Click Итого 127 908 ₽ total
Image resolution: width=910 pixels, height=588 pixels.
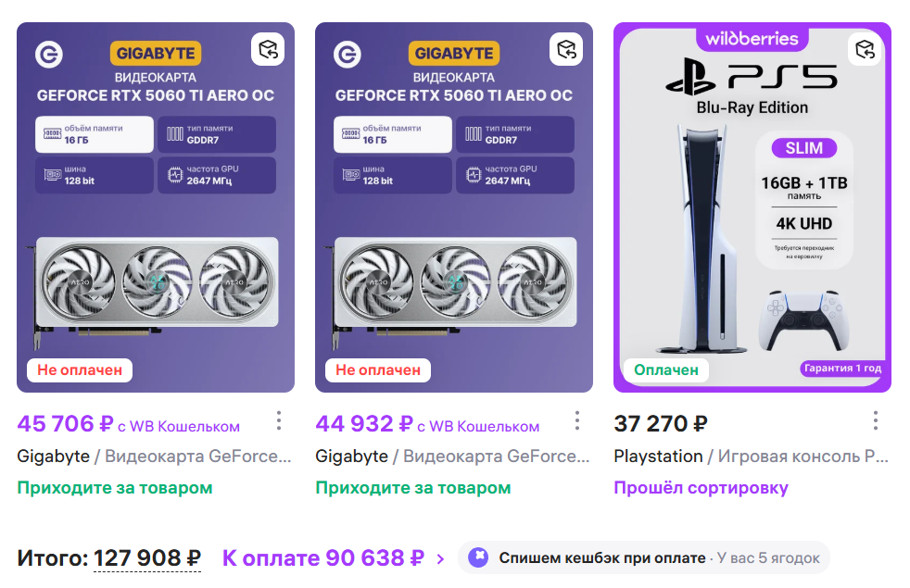109,557
